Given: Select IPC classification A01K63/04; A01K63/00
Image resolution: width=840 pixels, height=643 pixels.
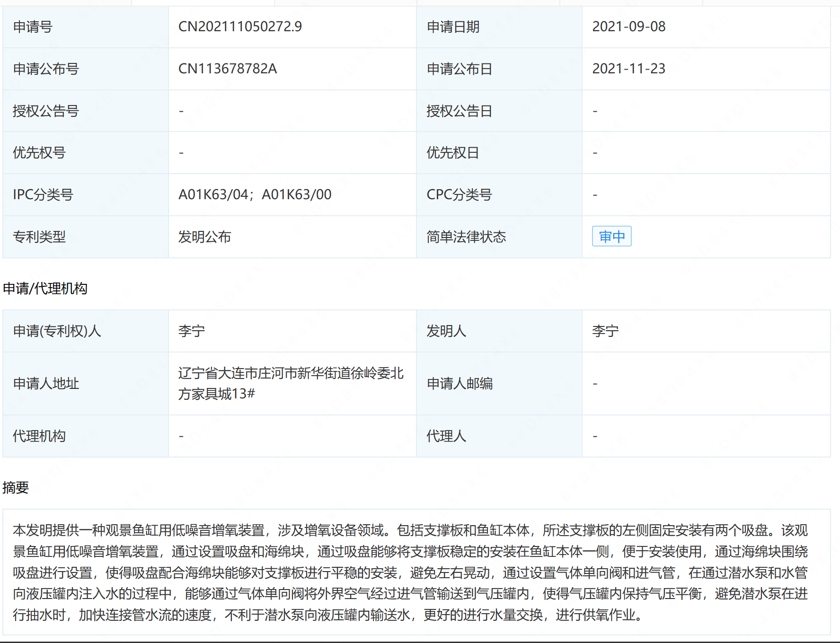Looking at the screenshot, I should [x=255, y=194].
